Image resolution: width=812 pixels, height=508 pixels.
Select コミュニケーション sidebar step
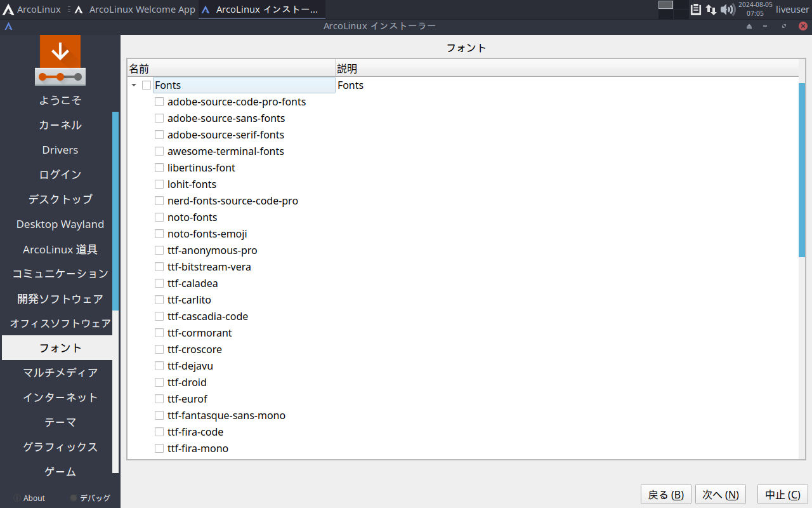60,274
